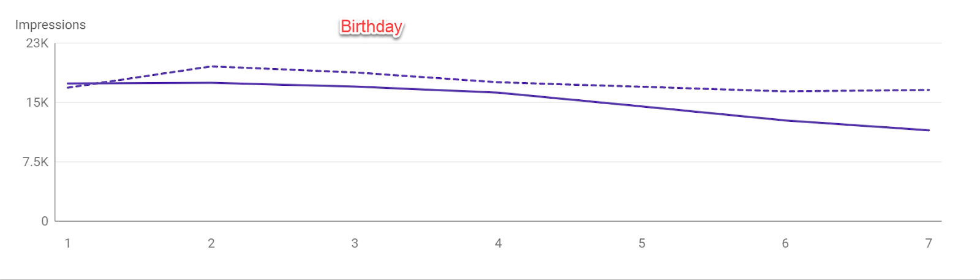Select the 23K y-axis label
The height and width of the screenshot is (280, 980).
coord(37,43)
